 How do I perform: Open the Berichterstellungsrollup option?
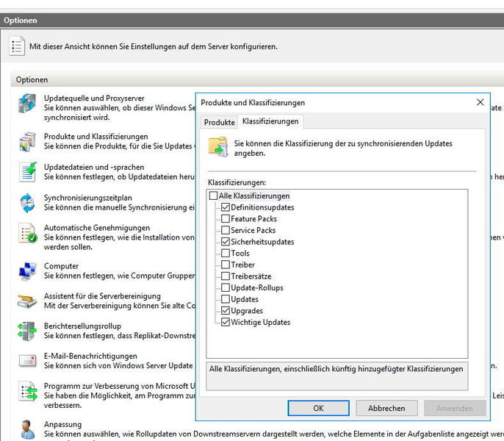[82, 326]
